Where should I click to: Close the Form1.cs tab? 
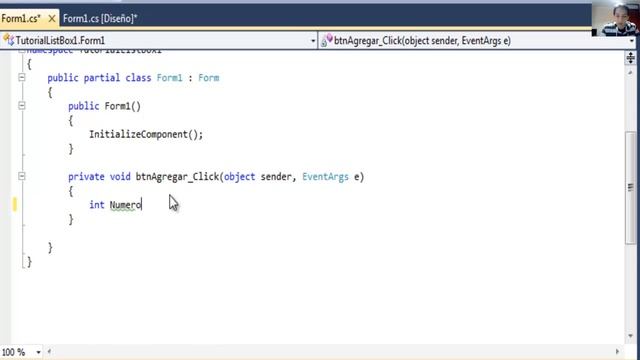click(x=52, y=19)
